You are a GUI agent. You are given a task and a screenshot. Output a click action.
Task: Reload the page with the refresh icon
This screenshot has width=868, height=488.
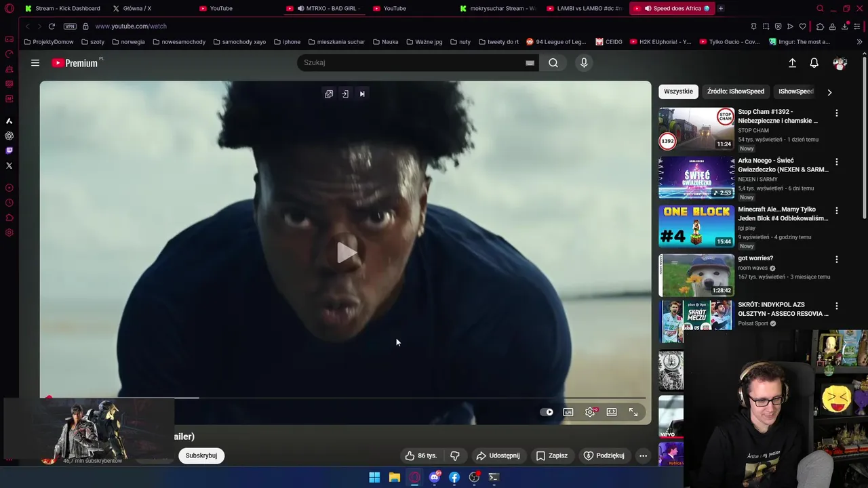click(52, 26)
